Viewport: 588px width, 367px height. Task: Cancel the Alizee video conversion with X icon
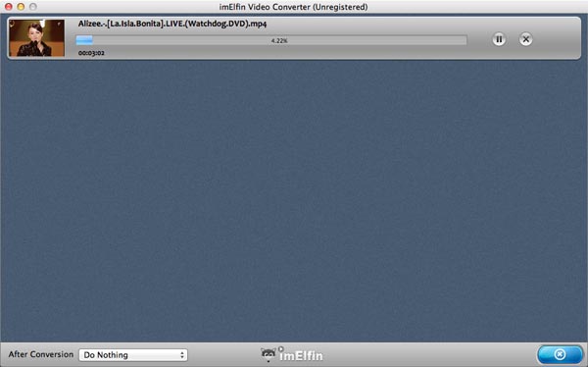[525, 39]
